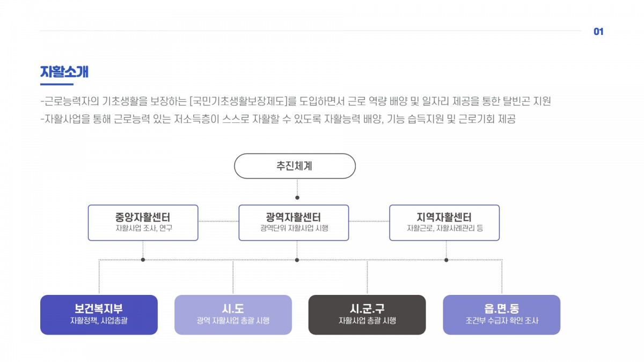Image resolution: width=644 pixels, height=362 pixels.
Task: Click the blue underline beneath 자활소개
Action: click(56, 84)
